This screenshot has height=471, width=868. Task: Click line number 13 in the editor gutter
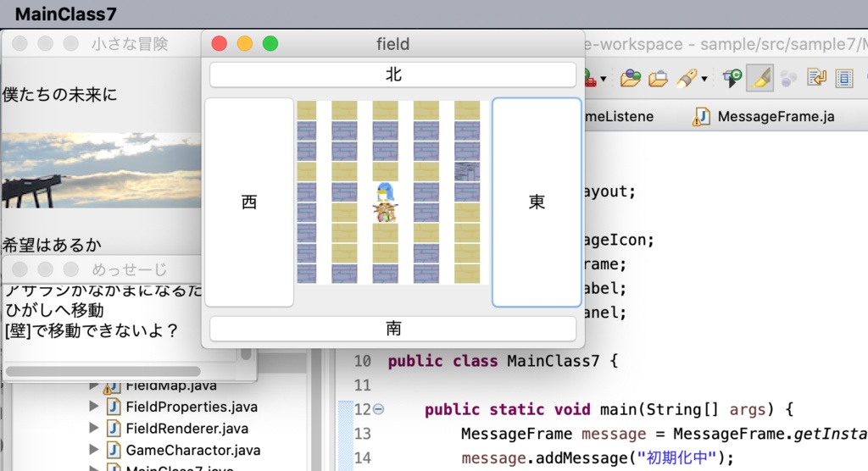363,434
